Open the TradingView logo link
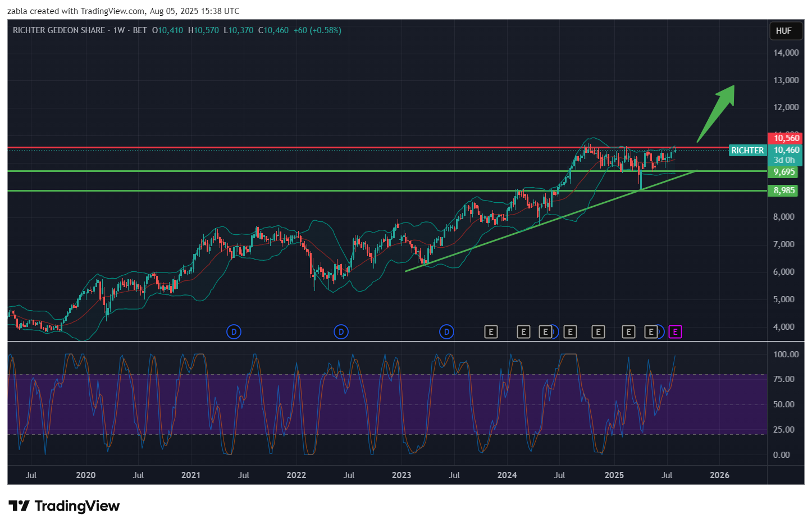Screen dimensions: 812x527 [64, 506]
